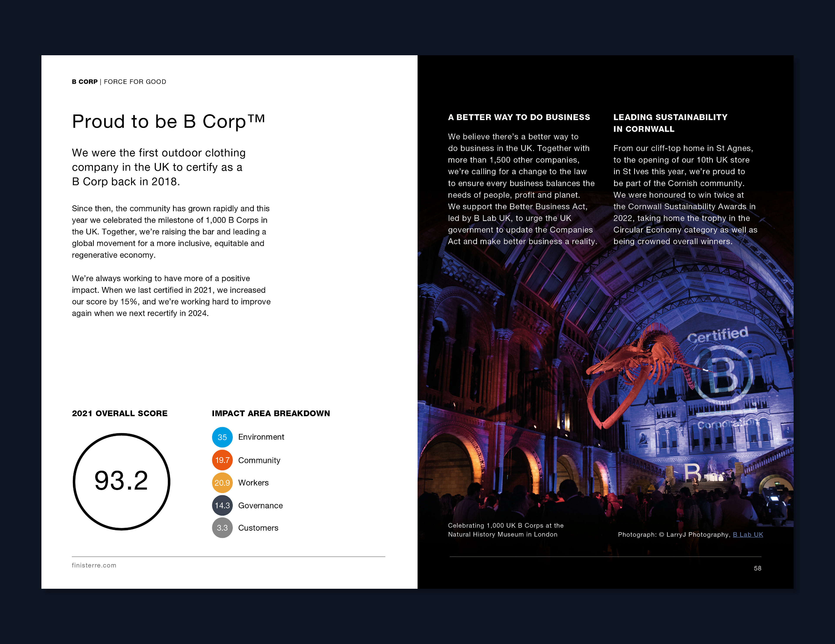Open the B Lab UK hyperlink
Screen dimensions: 835x644
click(x=747, y=534)
